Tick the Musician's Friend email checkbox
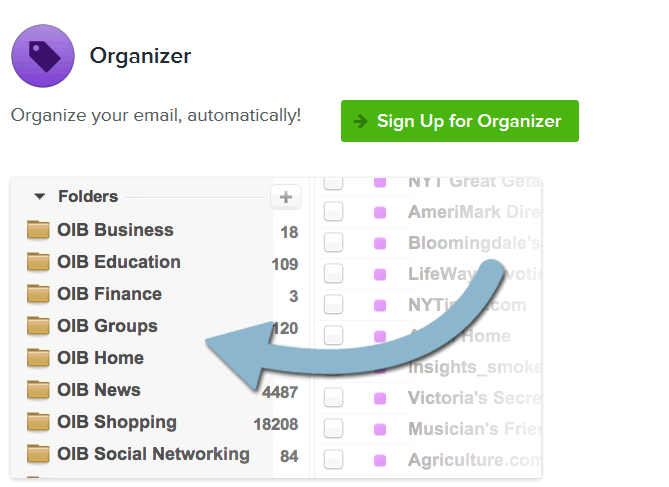Screen dimensions: 669x487 [333, 428]
